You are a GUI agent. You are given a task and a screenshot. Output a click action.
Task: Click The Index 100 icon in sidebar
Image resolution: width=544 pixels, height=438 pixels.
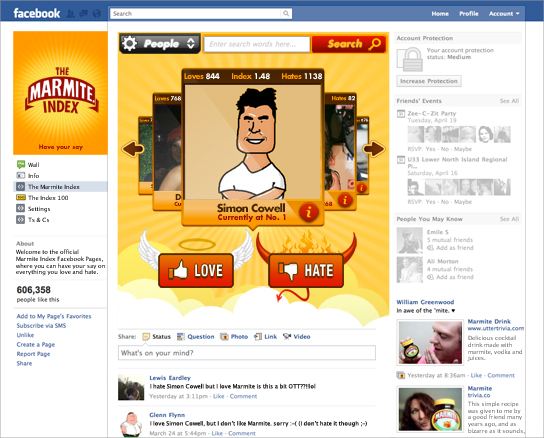pos(21,197)
